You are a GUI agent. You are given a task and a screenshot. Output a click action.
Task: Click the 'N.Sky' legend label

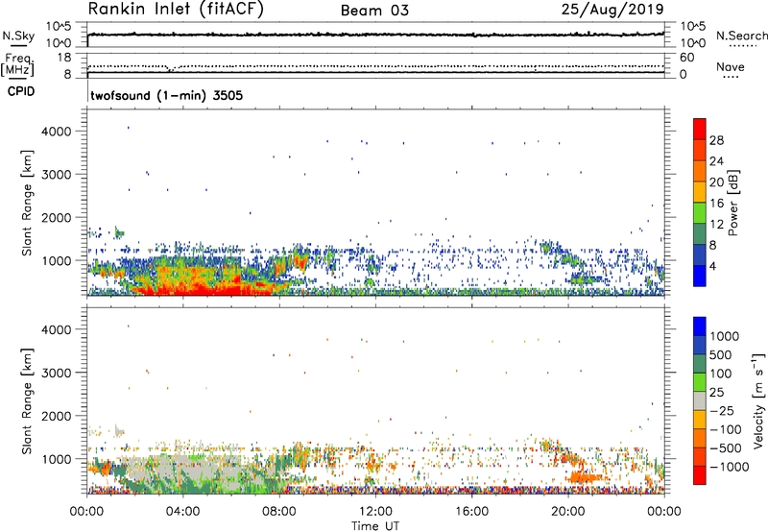click(18, 36)
